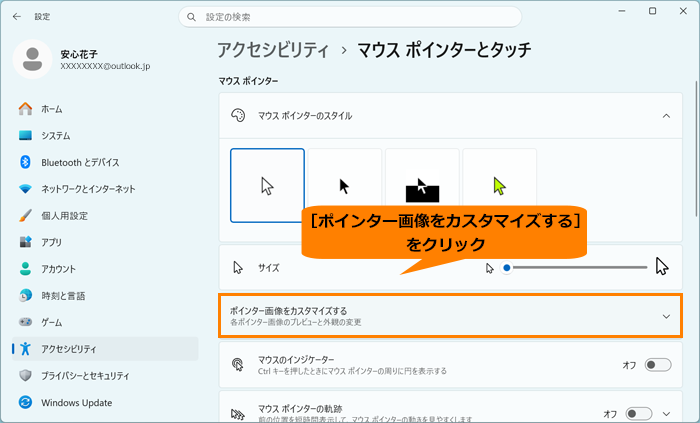Click the ゲーム controller icon
Screen dimensions: 700x423
(x=25, y=322)
